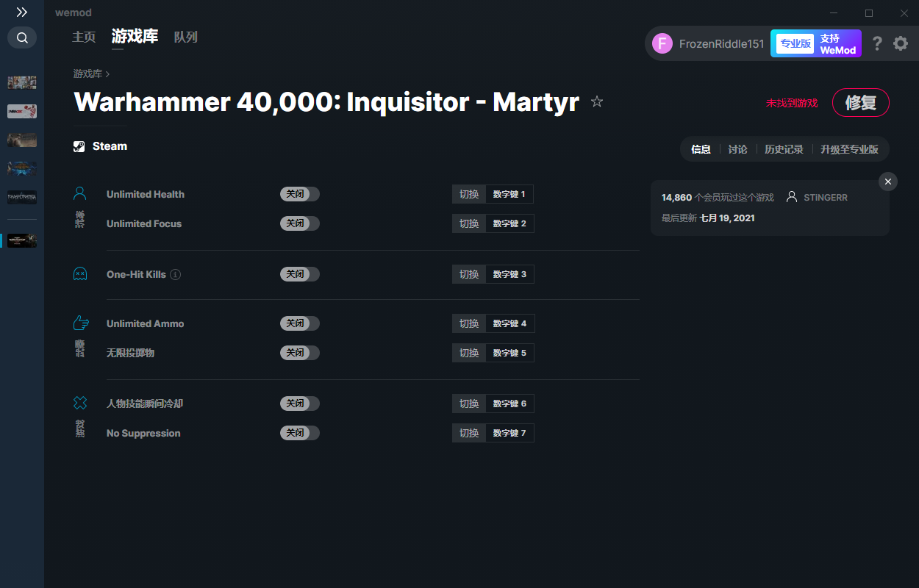Click 切换 for No Suppression
Image resolution: width=919 pixels, height=588 pixels.
469,433
